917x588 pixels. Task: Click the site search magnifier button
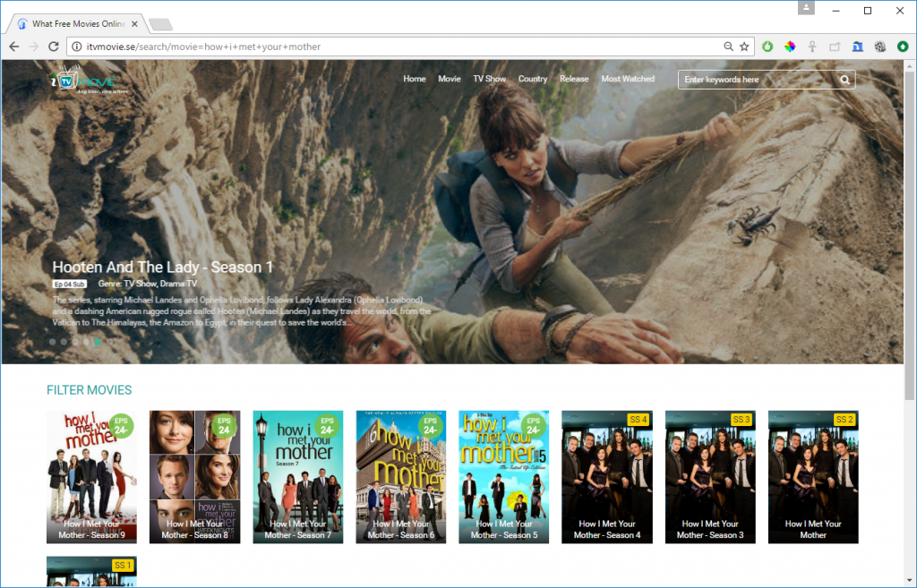pos(845,80)
